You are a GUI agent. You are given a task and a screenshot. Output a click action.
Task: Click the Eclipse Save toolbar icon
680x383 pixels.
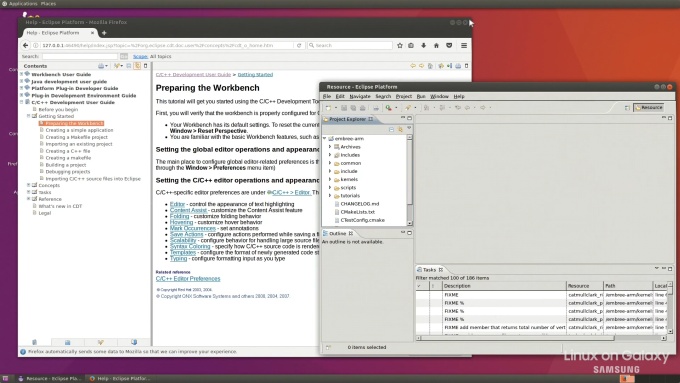[x=344, y=108]
